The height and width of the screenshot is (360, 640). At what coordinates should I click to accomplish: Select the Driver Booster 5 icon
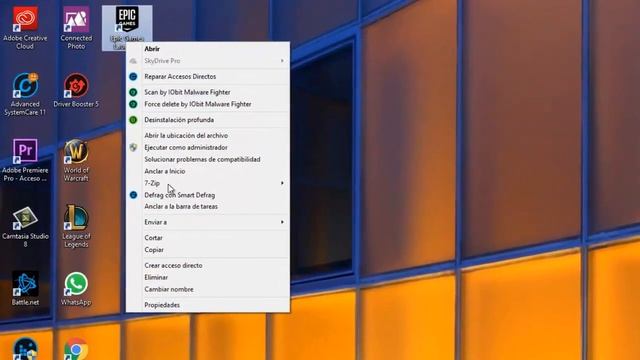tap(76, 90)
